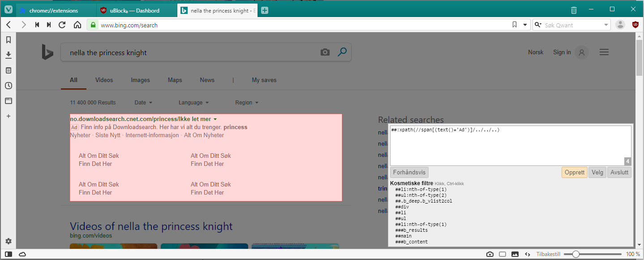Image resolution: width=644 pixels, height=260 pixels.
Task: Open closed tabs trash can icon
Action: 574,10
